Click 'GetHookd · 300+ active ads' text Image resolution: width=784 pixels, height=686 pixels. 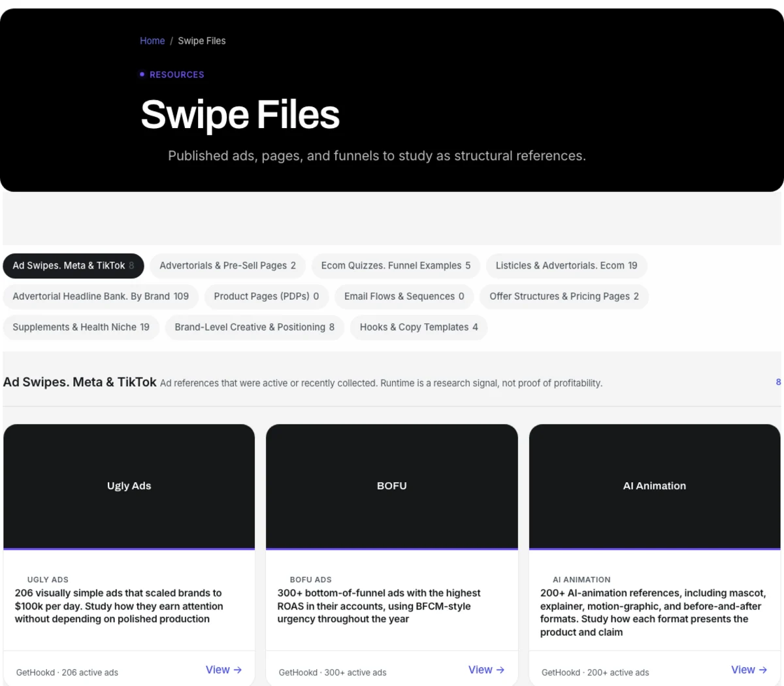click(333, 672)
